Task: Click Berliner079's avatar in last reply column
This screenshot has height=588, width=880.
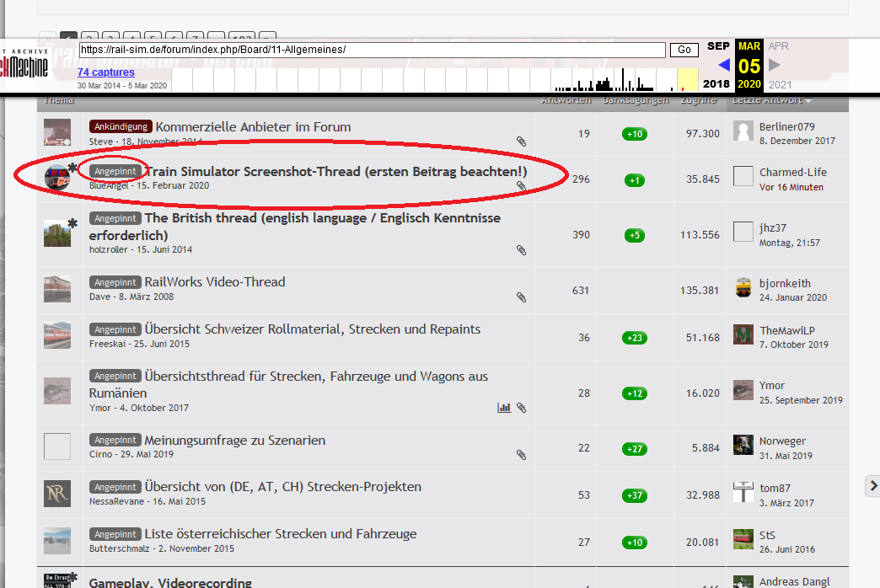Action: [743, 131]
